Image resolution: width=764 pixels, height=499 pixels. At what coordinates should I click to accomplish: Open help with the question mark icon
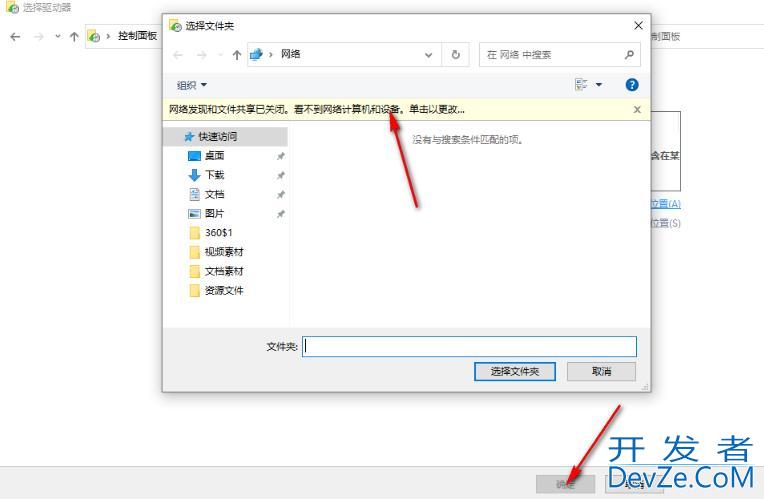click(x=631, y=85)
